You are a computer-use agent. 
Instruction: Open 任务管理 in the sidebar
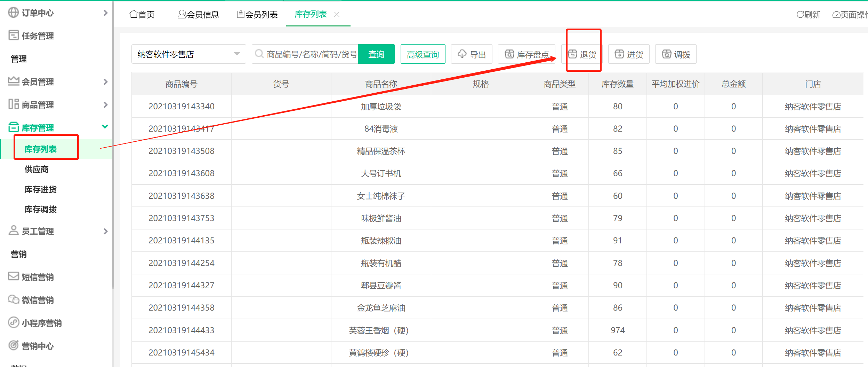[x=38, y=36]
